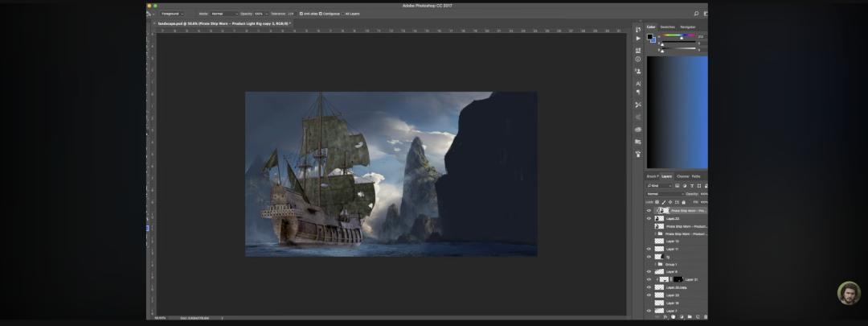Hide Layer 11 using its eye icon
The width and height of the screenshot is (868, 326).
(649, 249)
